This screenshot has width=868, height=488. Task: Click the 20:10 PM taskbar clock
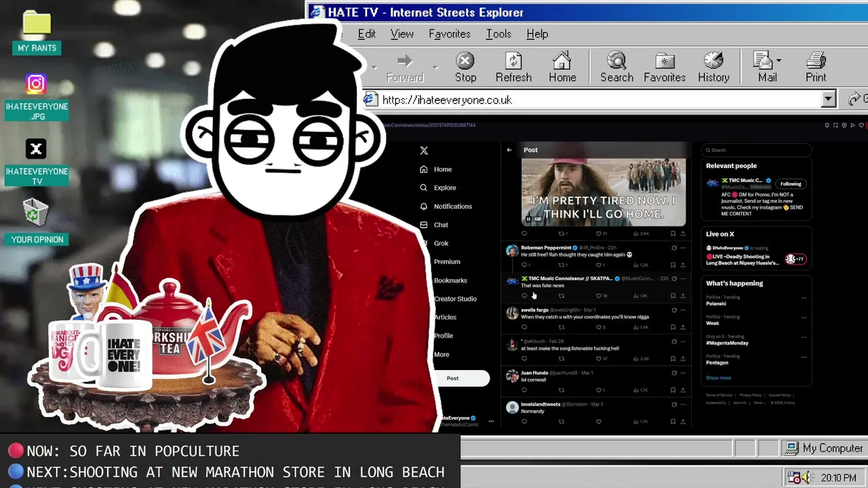(x=838, y=478)
